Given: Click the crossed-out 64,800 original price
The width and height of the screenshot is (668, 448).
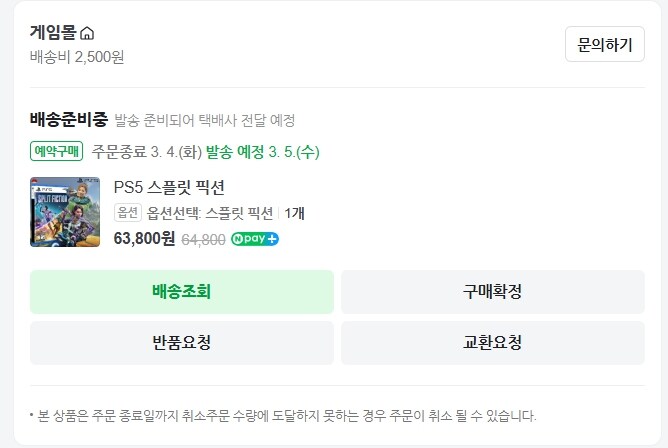Looking at the screenshot, I should coord(203,239).
